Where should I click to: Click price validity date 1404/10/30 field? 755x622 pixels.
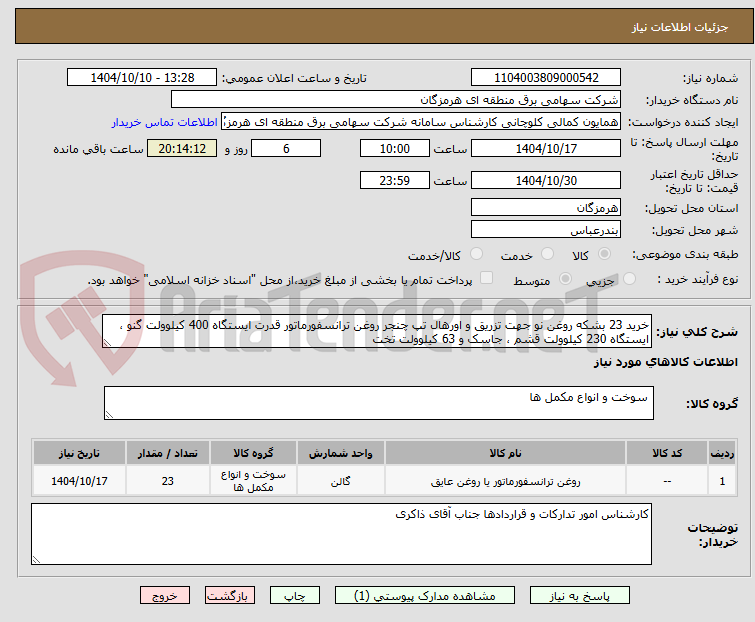546,181
